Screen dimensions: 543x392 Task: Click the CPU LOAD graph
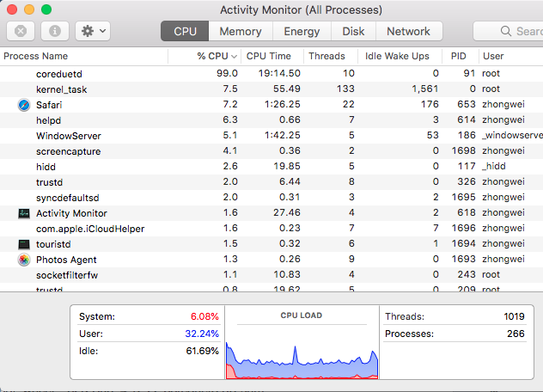(x=302, y=360)
